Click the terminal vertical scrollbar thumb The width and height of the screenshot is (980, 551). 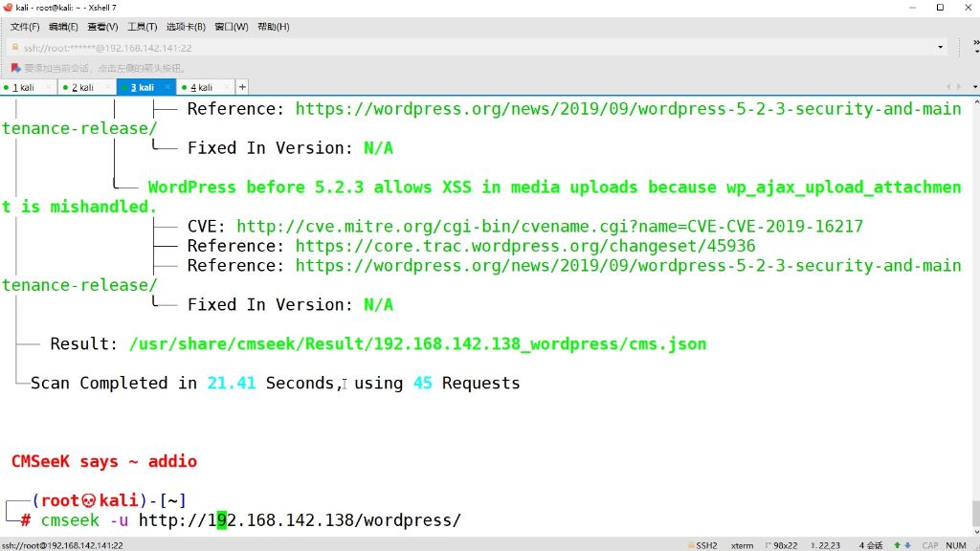coord(975,514)
